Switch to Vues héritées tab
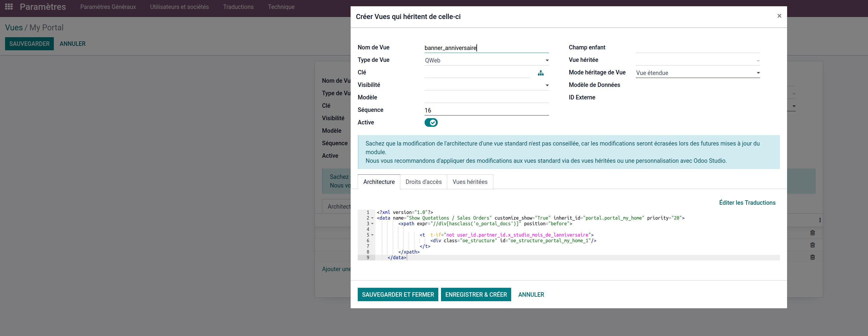Viewport: 868px width, 336px height. pyautogui.click(x=470, y=182)
